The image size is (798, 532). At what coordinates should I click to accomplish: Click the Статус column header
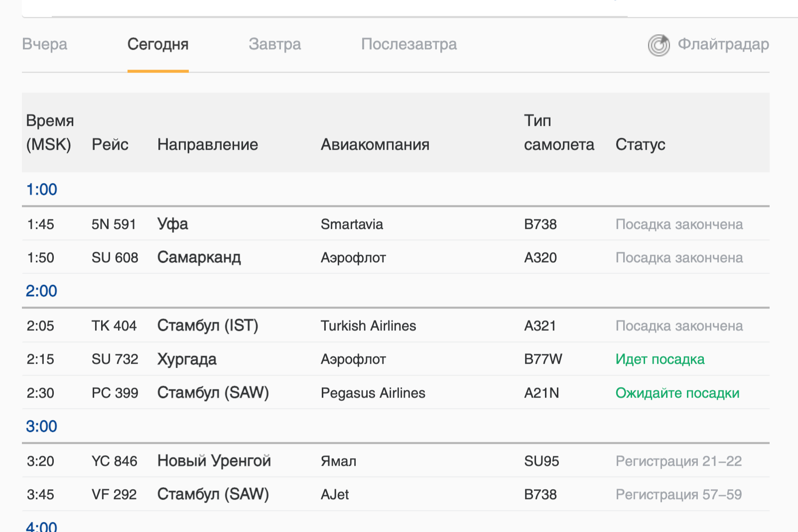pos(640,145)
